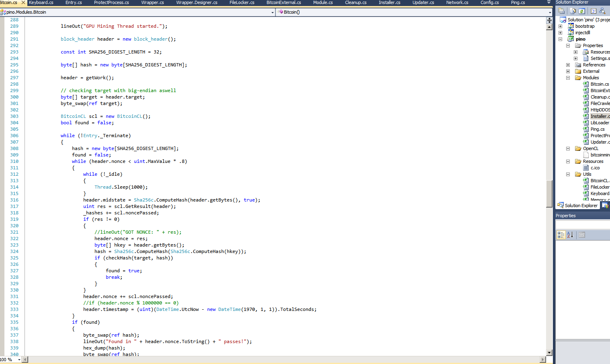Open the Bitcoin() member dropdown
The width and height of the screenshot is (610, 364).
coord(550,12)
